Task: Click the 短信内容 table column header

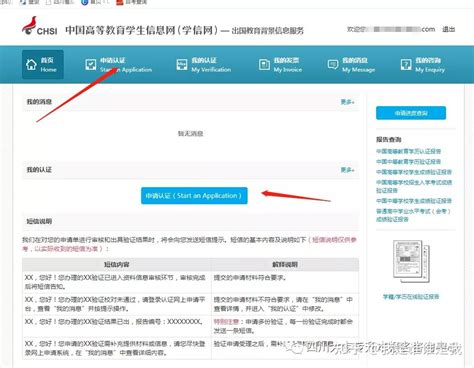Action: click(117, 264)
